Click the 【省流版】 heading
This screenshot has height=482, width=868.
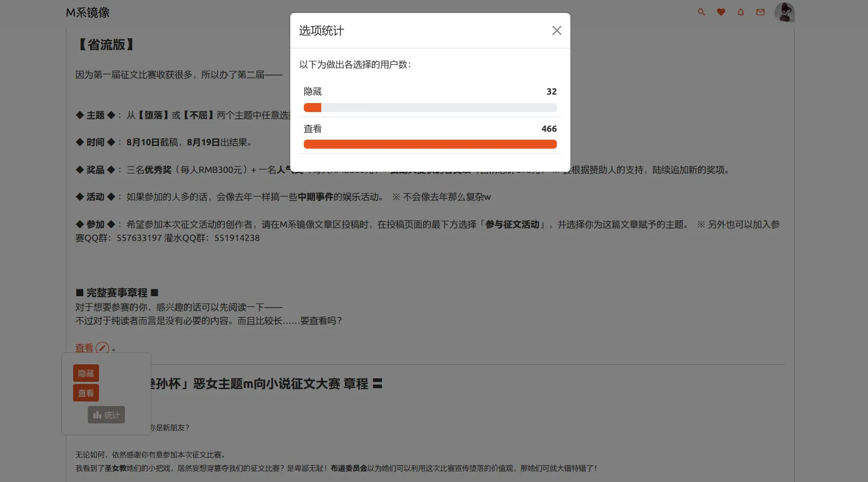pos(106,44)
